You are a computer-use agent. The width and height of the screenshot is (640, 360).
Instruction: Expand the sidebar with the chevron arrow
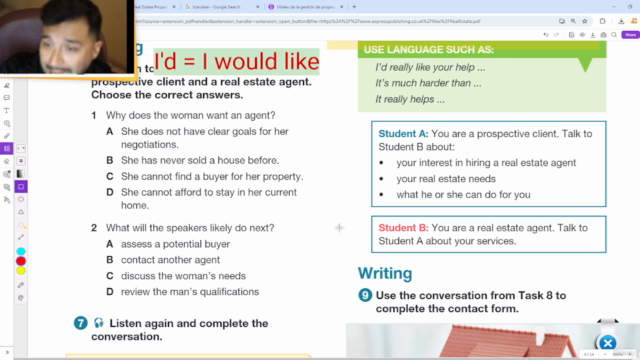coord(7,352)
